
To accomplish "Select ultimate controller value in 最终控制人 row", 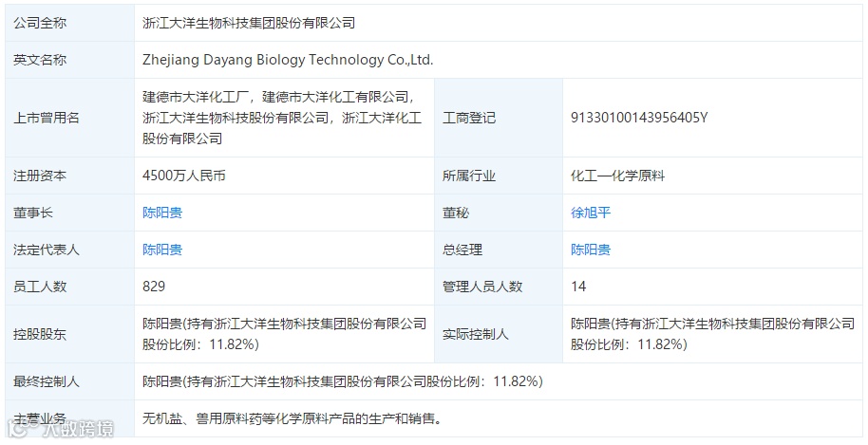I will click(343, 381).
